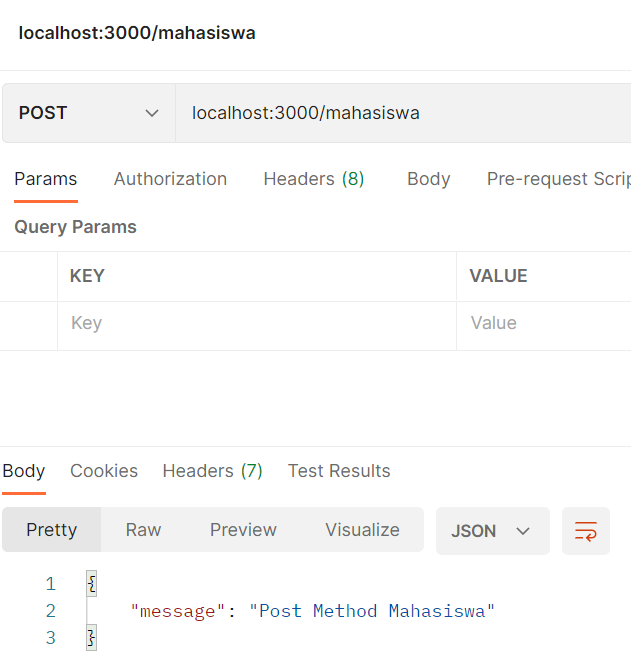This screenshot has width=631, height=663.
Task: Click line number 2 in response
Action: pyautogui.click(x=51, y=611)
